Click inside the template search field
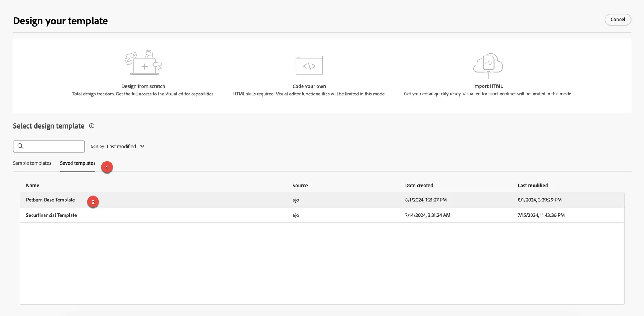This screenshot has width=644, height=316. pos(49,146)
